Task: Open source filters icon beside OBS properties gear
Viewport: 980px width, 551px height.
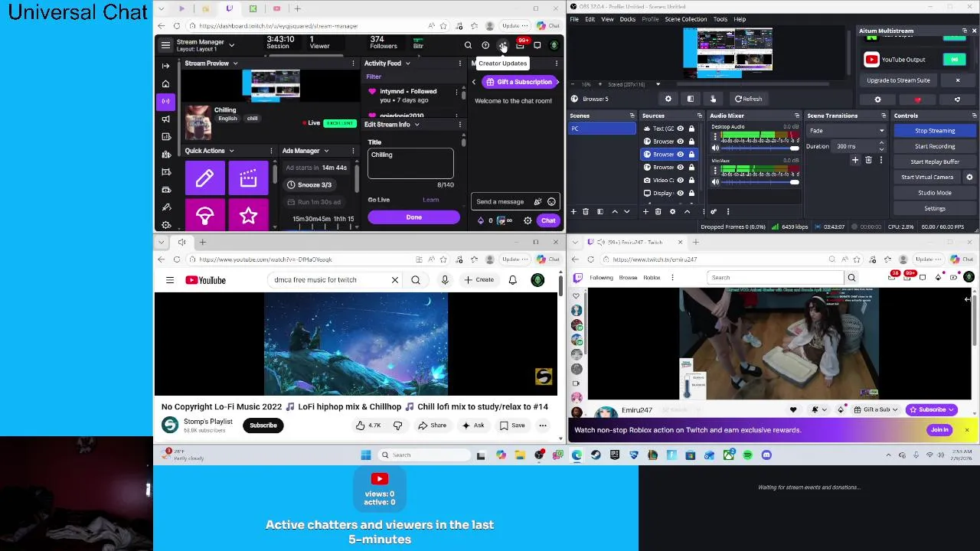Action: point(691,99)
